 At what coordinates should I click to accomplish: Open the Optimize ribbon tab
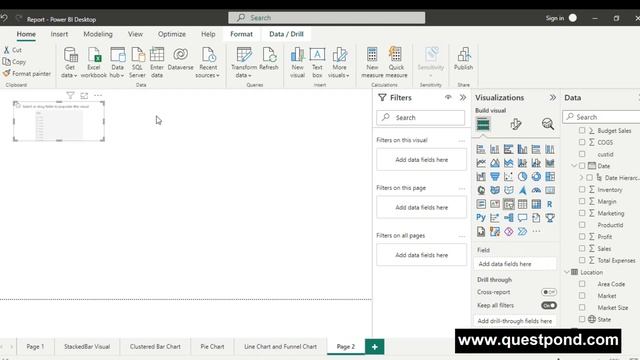(x=172, y=34)
